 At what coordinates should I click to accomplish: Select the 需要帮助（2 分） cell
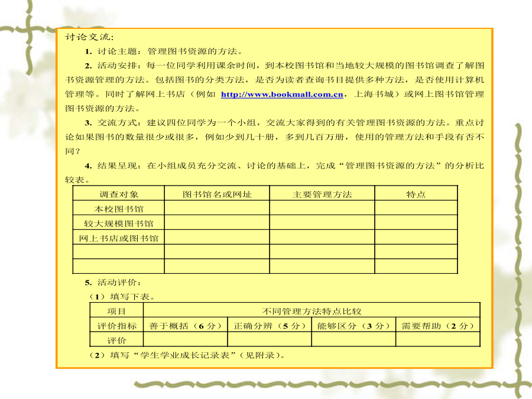437,326
